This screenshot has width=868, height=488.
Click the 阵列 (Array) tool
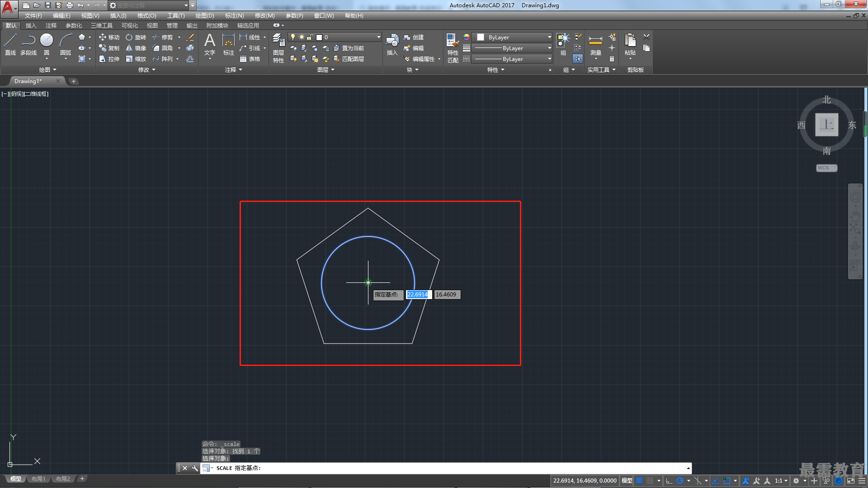162,59
